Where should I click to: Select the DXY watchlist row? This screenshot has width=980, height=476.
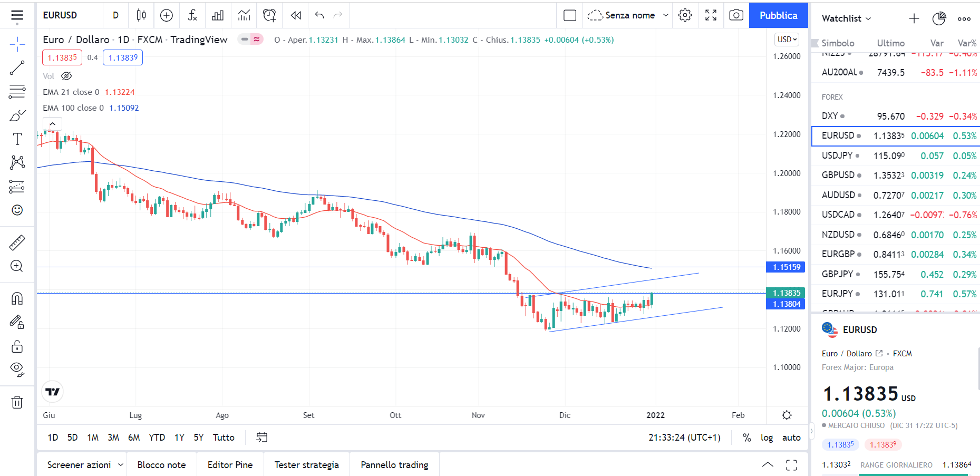pyautogui.click(x=896, y=116)
